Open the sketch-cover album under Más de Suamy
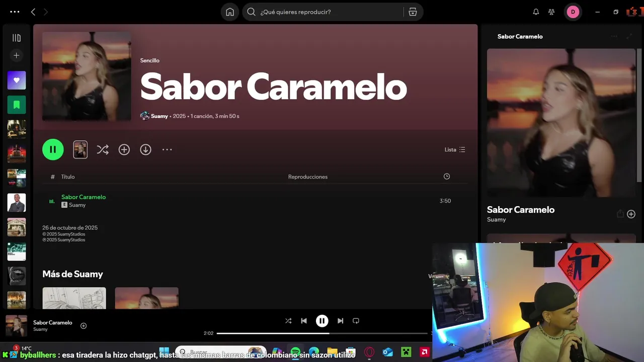644x362 pixels. pyautogui.click(x=74, y=298)
